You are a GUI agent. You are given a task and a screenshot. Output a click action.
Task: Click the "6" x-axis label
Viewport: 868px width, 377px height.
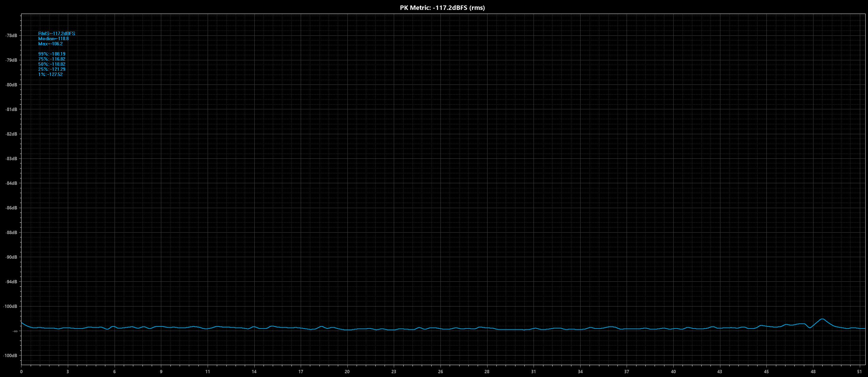114,372
